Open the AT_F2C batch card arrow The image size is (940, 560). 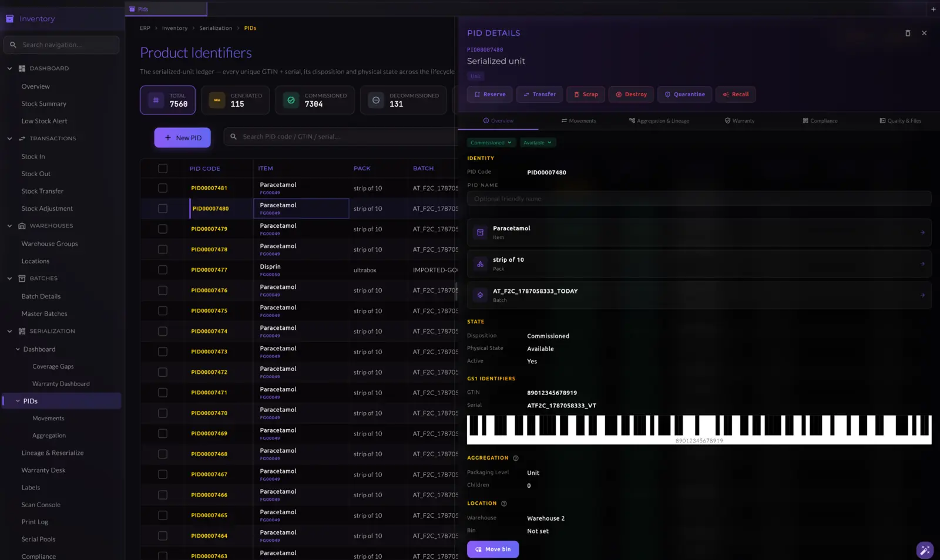click(922, 295)
